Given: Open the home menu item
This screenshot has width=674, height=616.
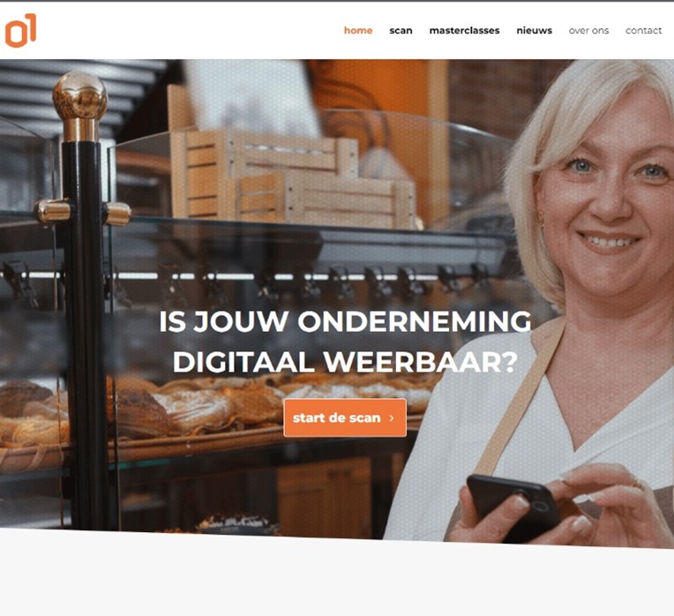Looking at the screenshot, I should 358,31.
